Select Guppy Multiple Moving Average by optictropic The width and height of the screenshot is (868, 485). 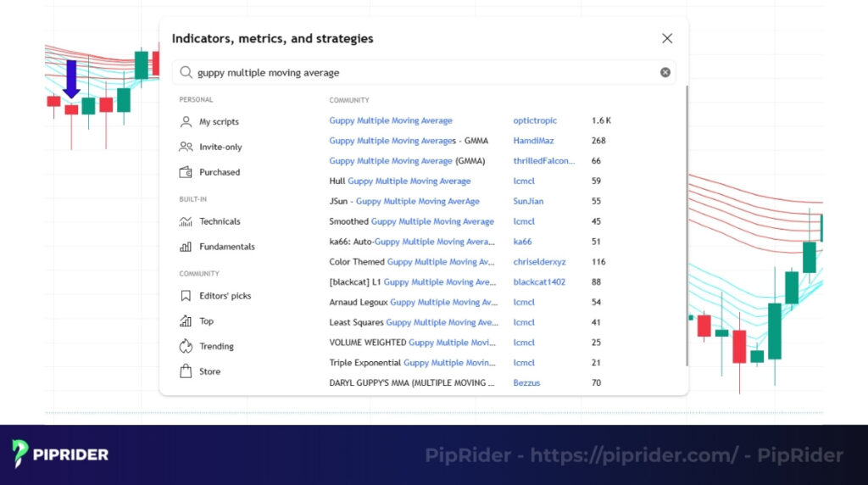pyautogui.click(x=391, y=120)
